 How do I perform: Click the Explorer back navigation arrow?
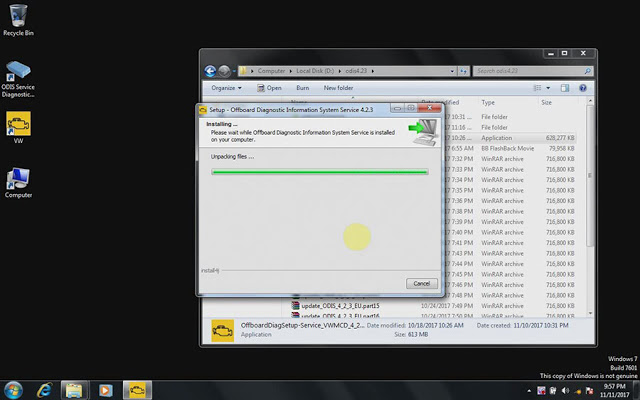pyautogui.click(x=210, y=71)
